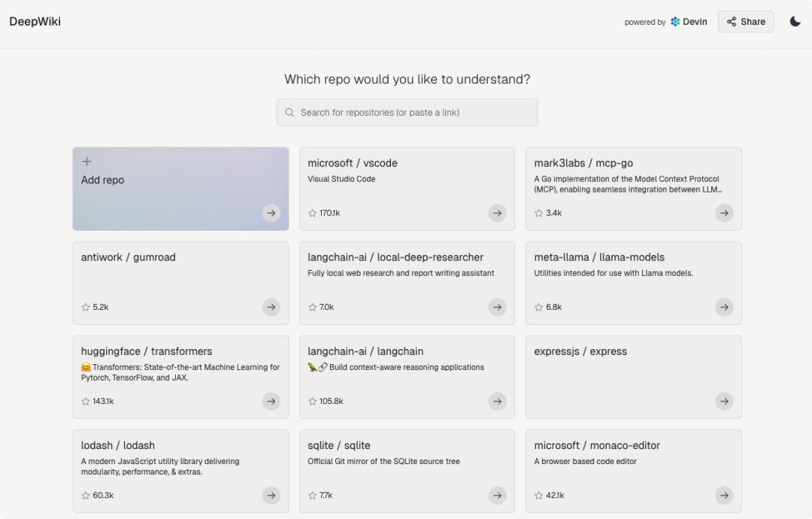Image resolution: width=812 pixels, height=519 pixels.
Task: Open expressjs / express arrow button
Action: [724, 402]
